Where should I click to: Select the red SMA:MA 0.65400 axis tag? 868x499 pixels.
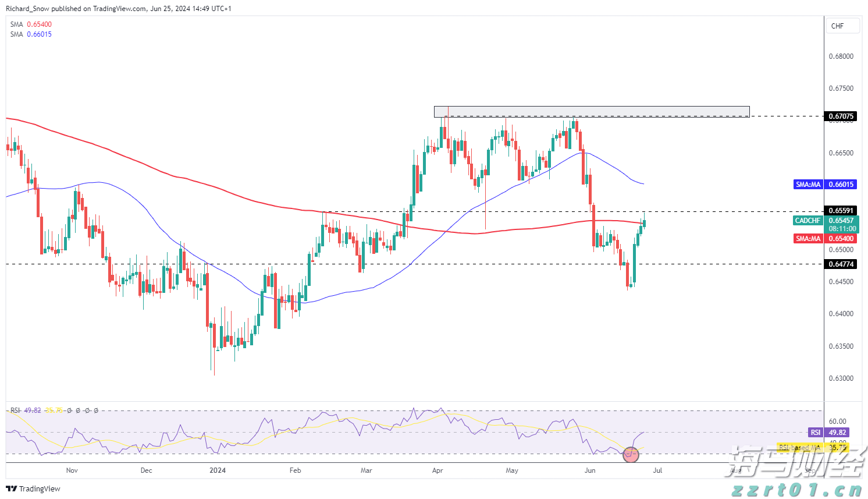[826, 239]
